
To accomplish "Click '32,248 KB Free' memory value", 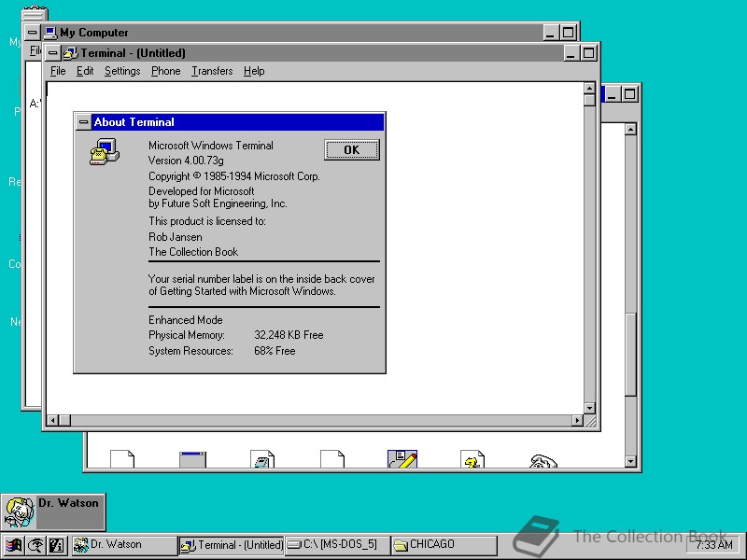I will (289, 335).
